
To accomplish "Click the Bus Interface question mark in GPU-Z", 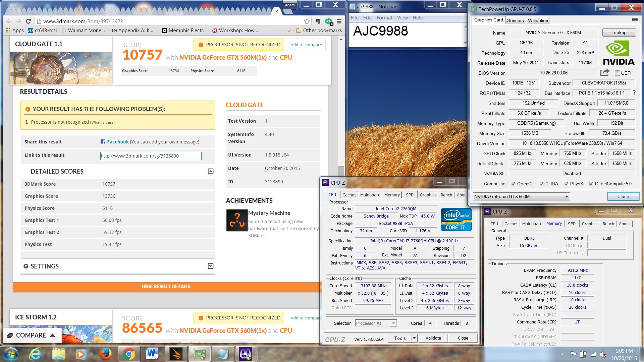I will pos(634,93).
